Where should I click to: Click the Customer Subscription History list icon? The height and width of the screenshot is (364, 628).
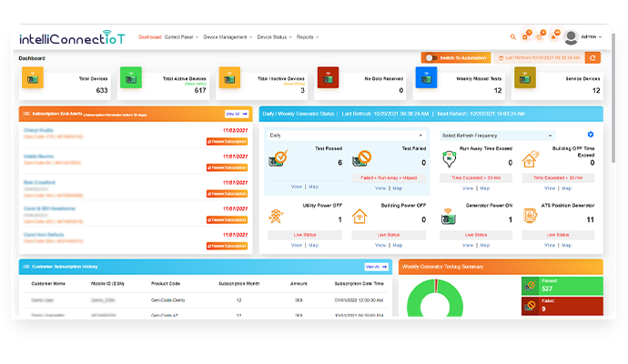pyautogui.click(x=26, y=267)
